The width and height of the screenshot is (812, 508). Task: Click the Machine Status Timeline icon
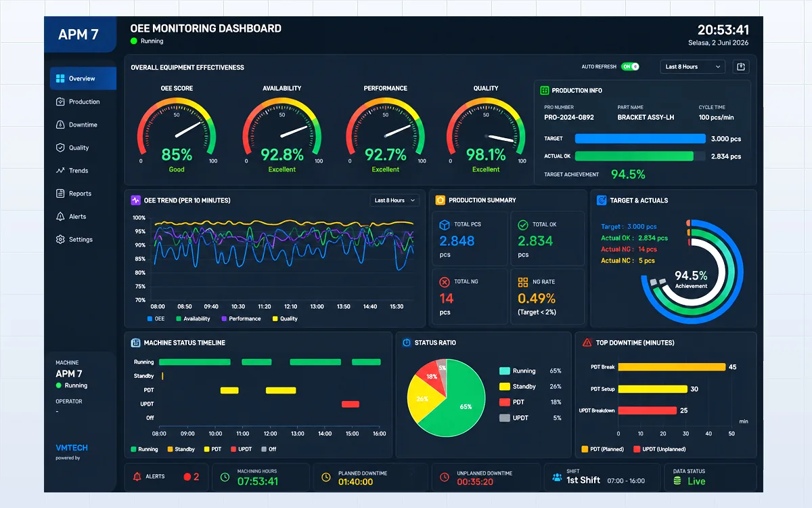click(x=135, y=343)
